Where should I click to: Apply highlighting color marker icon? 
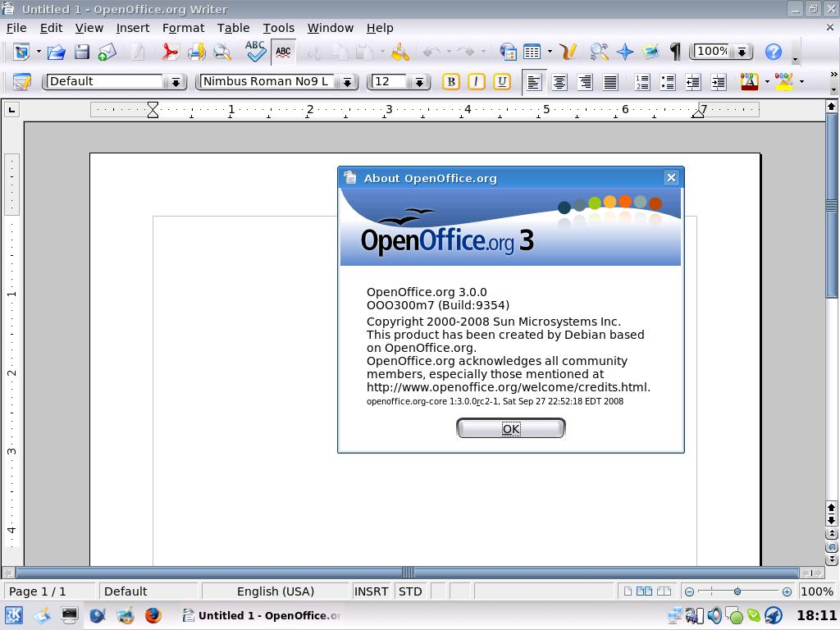(x=783, y=82)
